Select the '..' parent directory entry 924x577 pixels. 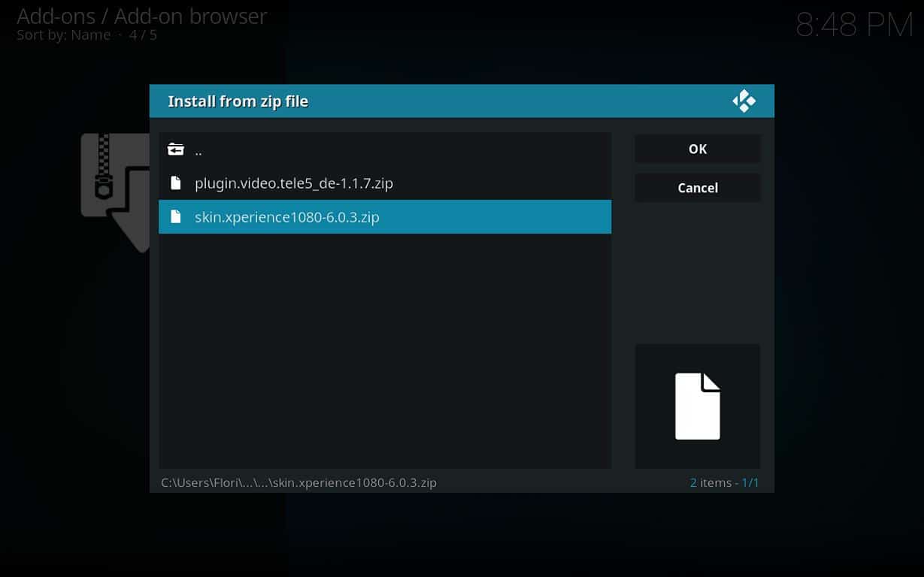[x=384, y=150]
